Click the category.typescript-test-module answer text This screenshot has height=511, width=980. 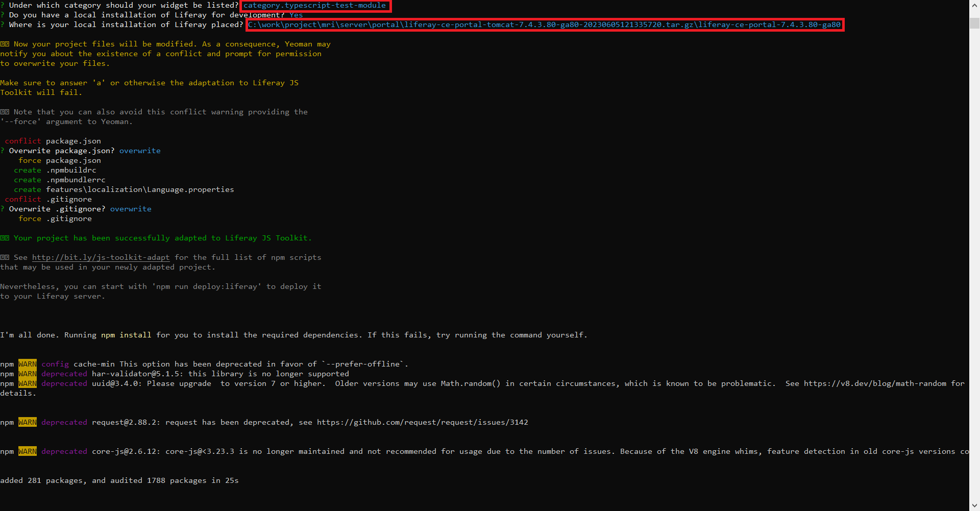tap(314, 5)
